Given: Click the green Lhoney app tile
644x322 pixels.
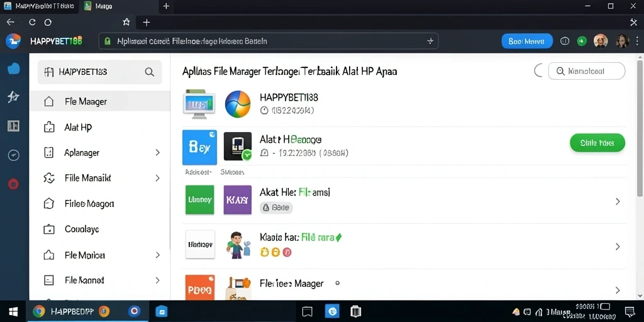Looking at the screenshot, I should (x=199, y=200).
